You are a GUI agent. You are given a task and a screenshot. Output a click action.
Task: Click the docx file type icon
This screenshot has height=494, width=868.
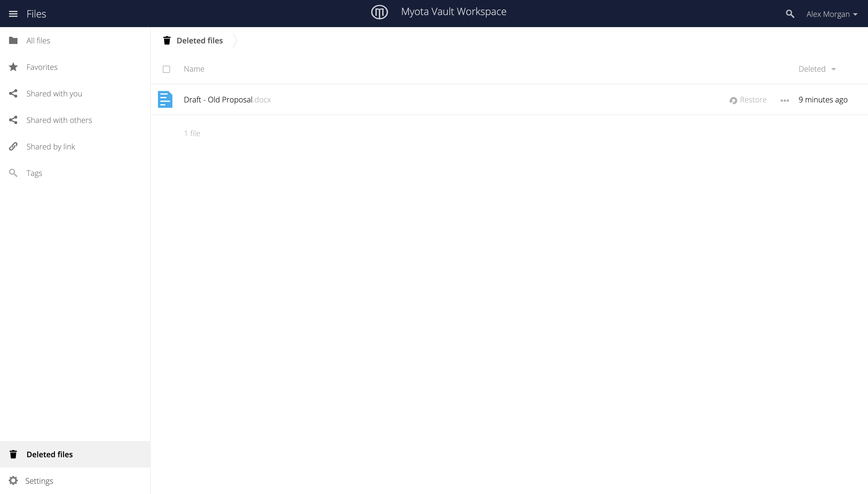165,99
